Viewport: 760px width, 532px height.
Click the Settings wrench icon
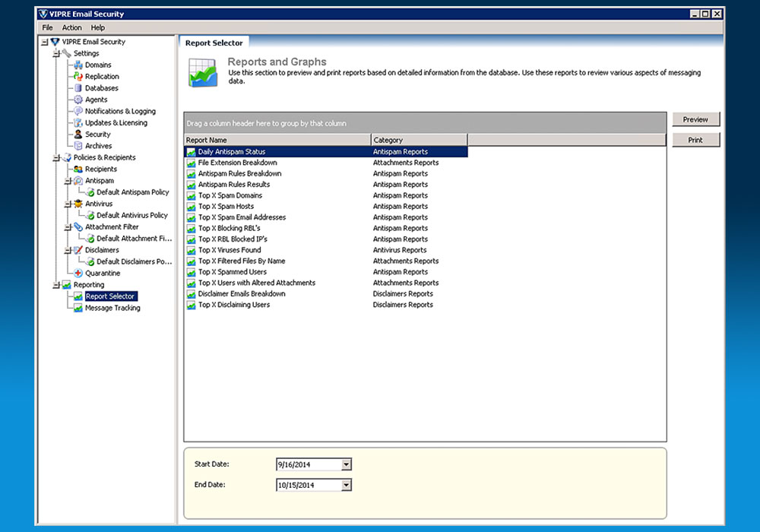click(66, 53)
